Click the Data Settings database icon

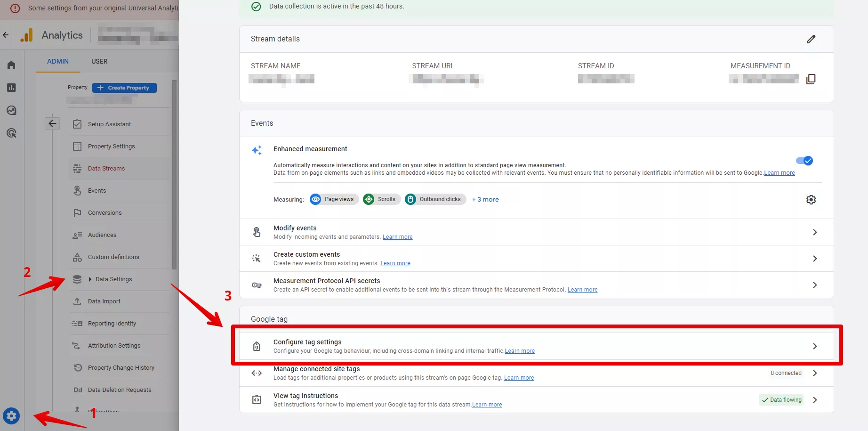point(77,279)
